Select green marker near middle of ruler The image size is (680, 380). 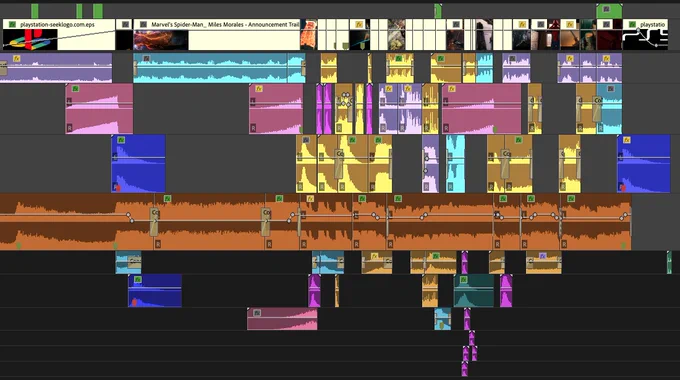point(438,11)
